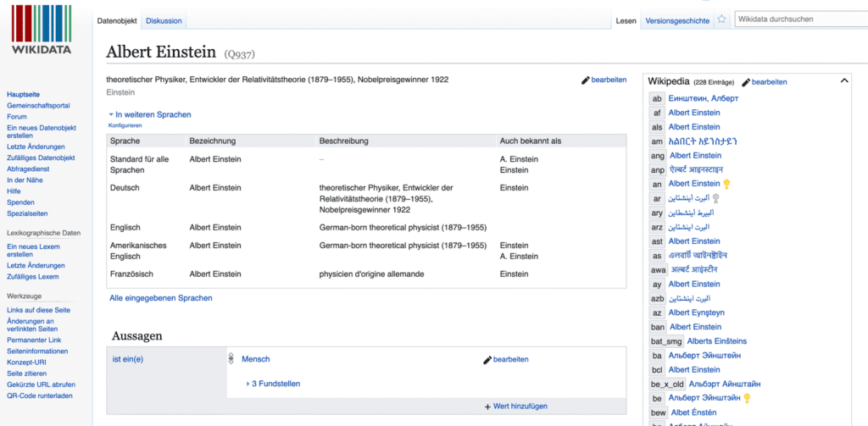Expand the 3 Fundstellen references
The image size is (868, 426).
[274, 384]
